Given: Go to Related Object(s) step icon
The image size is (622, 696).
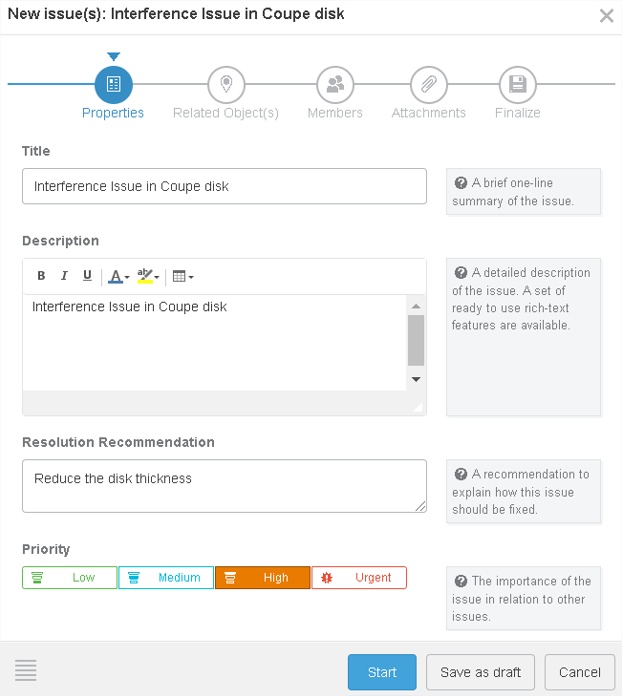Looking at the screenshot, I should coord(226,85).
